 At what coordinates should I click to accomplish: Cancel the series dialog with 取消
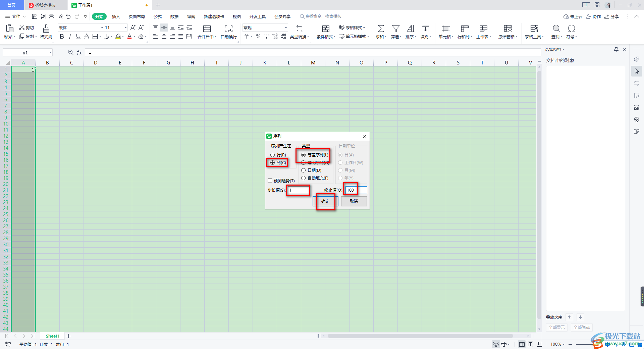[x=354, y=201]
